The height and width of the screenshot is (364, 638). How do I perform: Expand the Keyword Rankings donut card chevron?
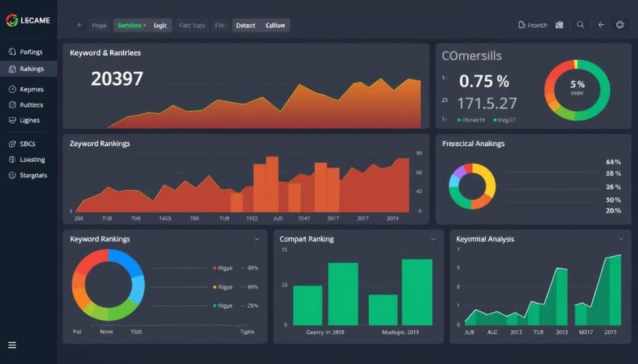point(257,240)
